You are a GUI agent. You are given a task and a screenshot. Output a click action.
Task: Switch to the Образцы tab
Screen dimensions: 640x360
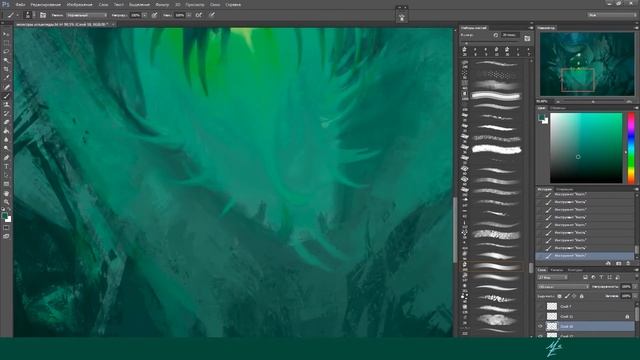[x=558, y=108]
